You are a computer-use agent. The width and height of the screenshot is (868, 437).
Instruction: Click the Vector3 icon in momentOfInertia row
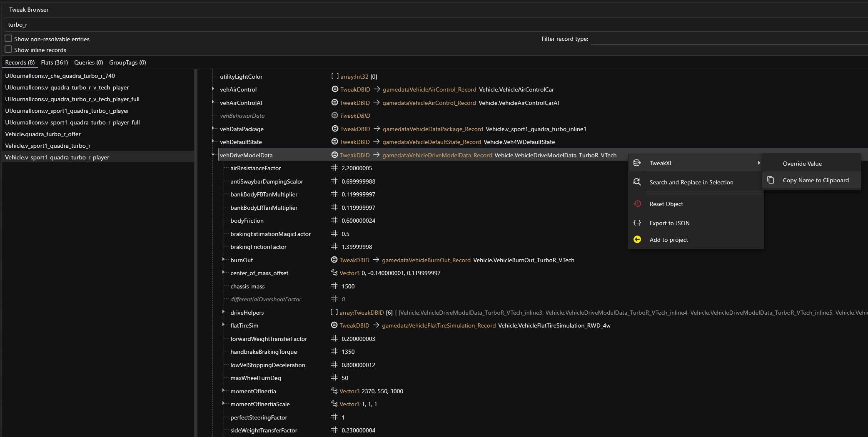(x=334, y=391)
